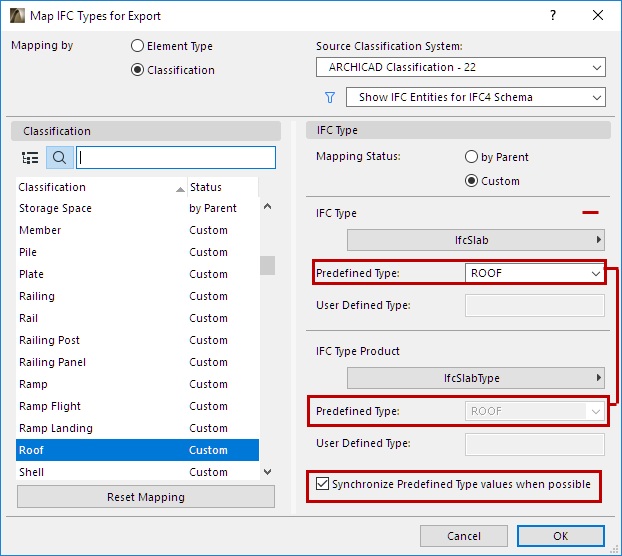Select the Pile classification row
The width and height of the screenshot is (622, 556).
coord(137,252)
